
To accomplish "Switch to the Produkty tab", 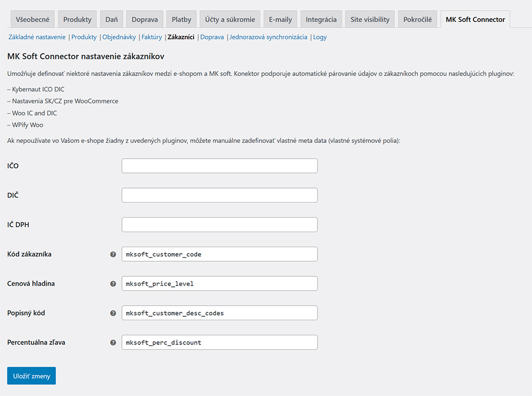I will pyautogui.click(x=77, y=19).
